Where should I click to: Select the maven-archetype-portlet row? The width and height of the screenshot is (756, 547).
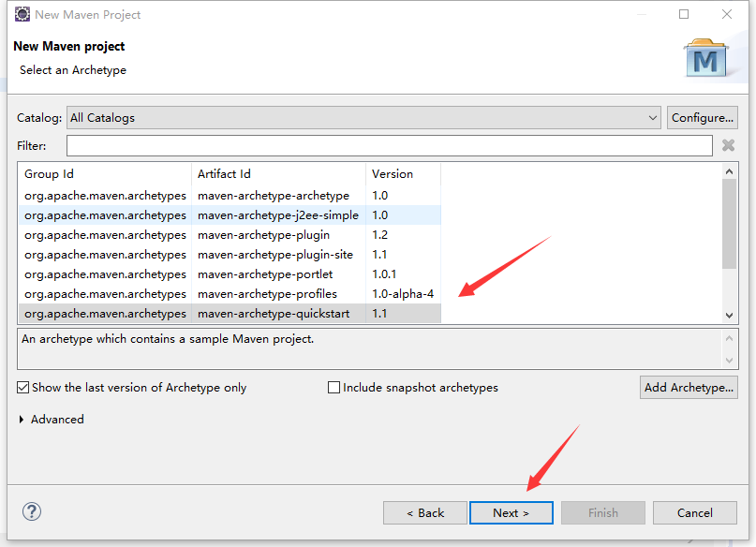pos(230,274)
